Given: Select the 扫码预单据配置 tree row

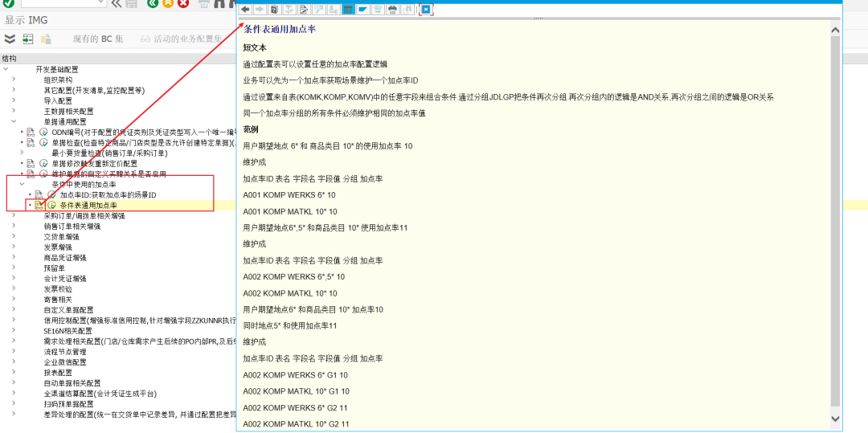Looking at the screenshot, I should [x=68, y=404].
